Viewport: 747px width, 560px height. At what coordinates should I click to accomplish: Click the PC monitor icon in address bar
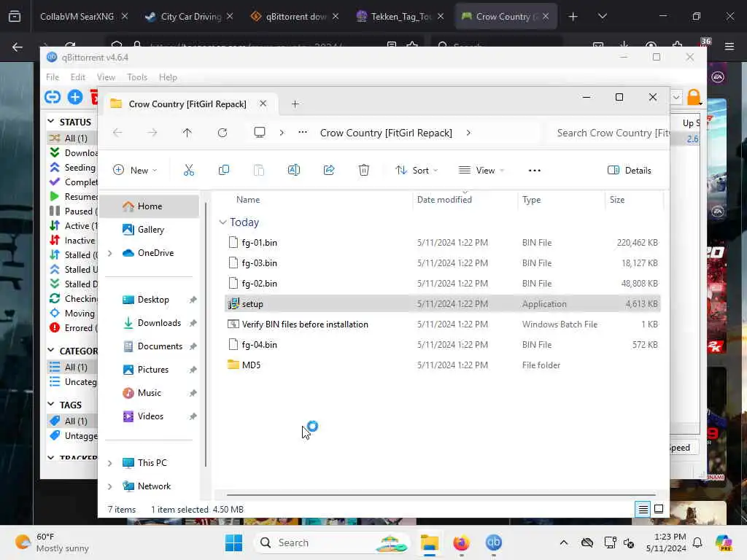point(260,133)
